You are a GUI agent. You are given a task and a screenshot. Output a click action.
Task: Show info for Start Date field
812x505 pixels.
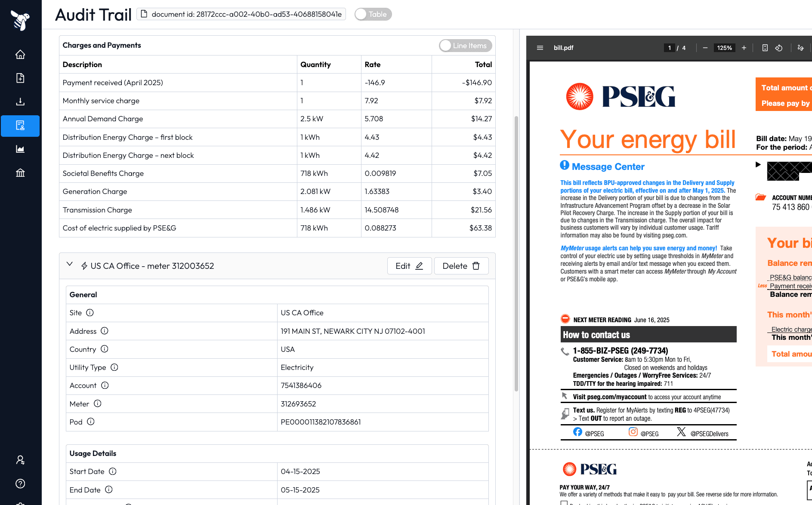(x=113, y=471)
